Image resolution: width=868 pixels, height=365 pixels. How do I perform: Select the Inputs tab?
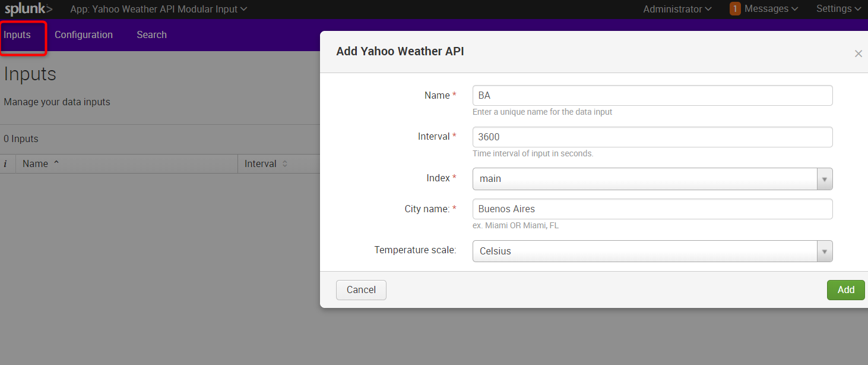(17, 34)
